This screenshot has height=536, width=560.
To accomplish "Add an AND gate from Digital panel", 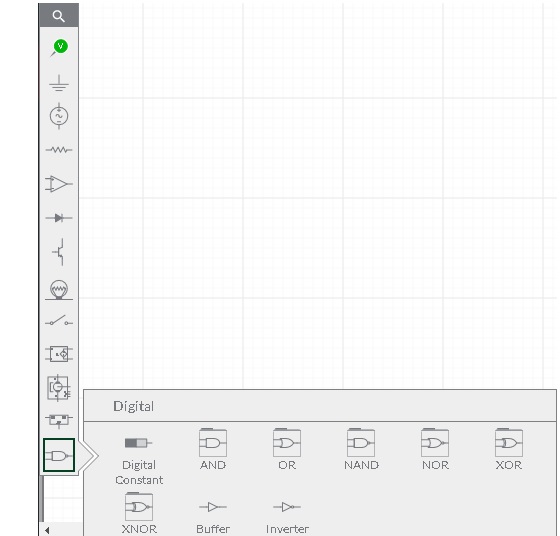I will pyautogui.click(x=213, y=450).
